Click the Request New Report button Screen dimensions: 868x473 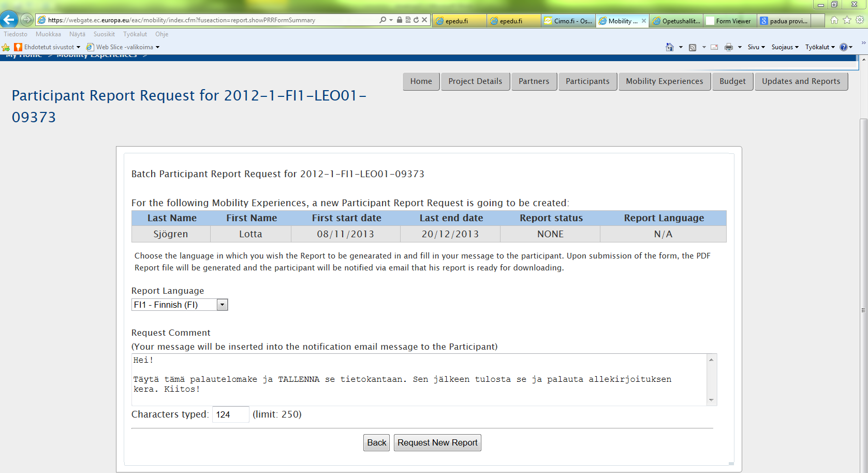click(437, 442)
